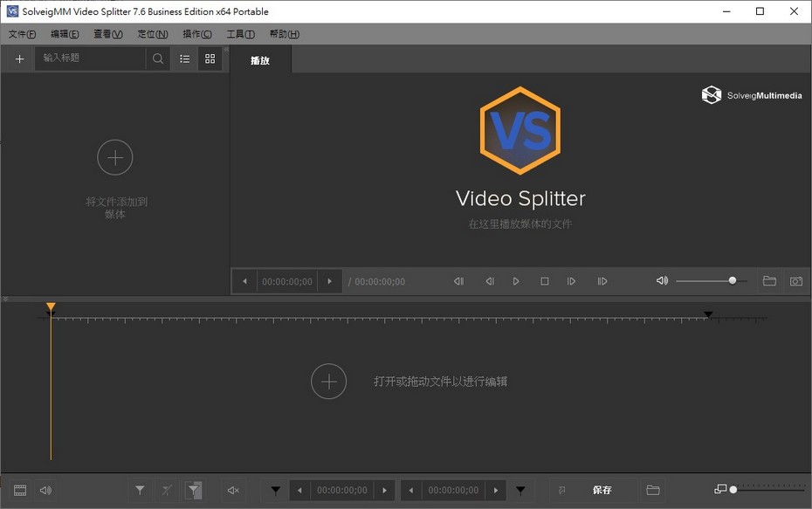Screen dimensions: 812x509
Task: Click the orange playhead marker on the timeline
Action: tap(51, 306)
